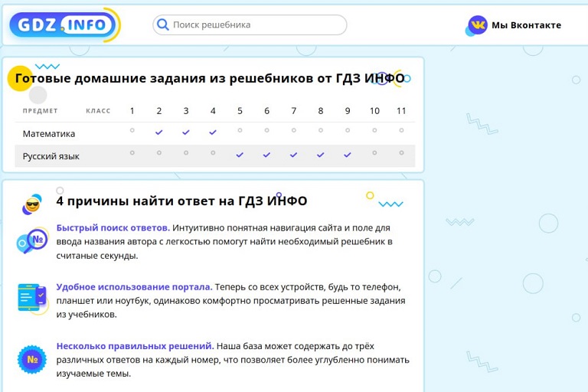Viewport: 588px width, 392px height.
Task: Click the magnifier search icon
Action: pos(162,24)
